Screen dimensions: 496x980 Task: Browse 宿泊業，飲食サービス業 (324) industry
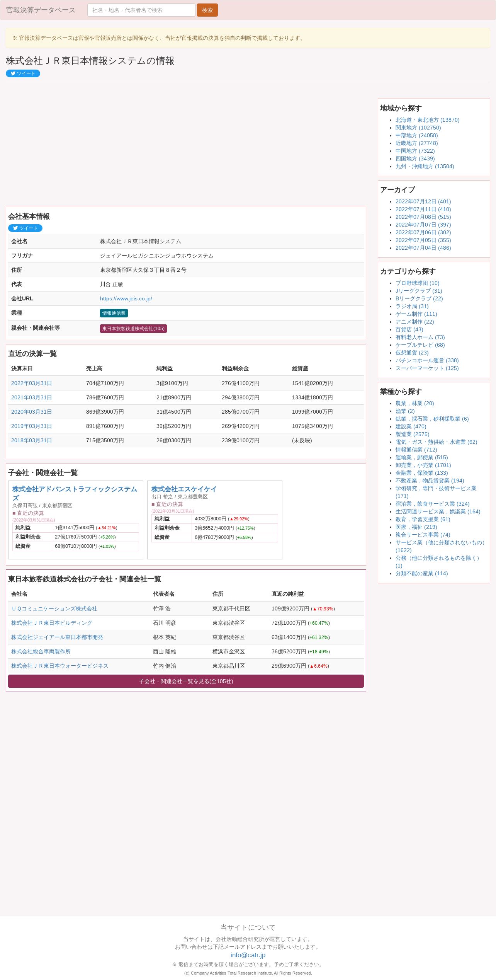tap(432, 504)
